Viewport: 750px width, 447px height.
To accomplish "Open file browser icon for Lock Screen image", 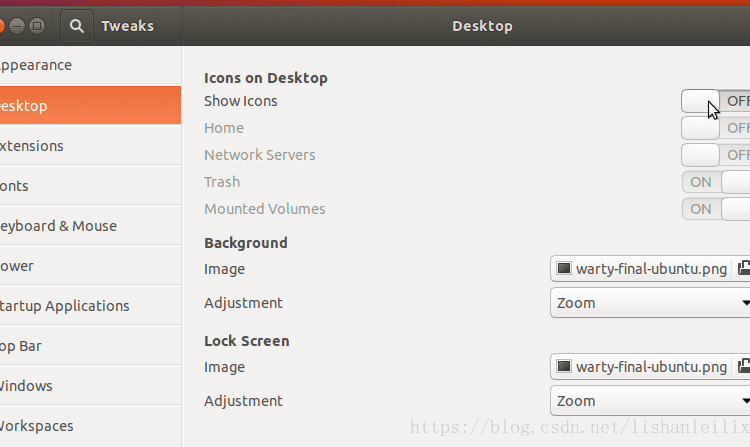I will coord(744,366).
